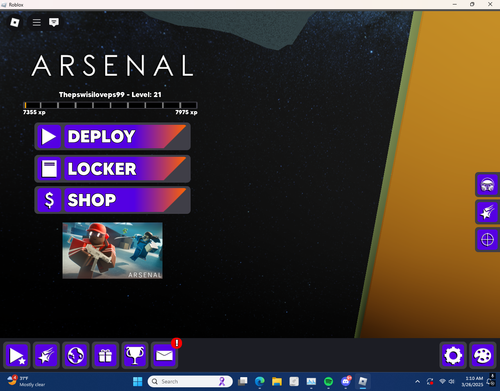Image resolution: width=500 pixels, height=391 pixels.
Task: Click the play-with-star icon in bottom bar
Action: tap(17, 355)
